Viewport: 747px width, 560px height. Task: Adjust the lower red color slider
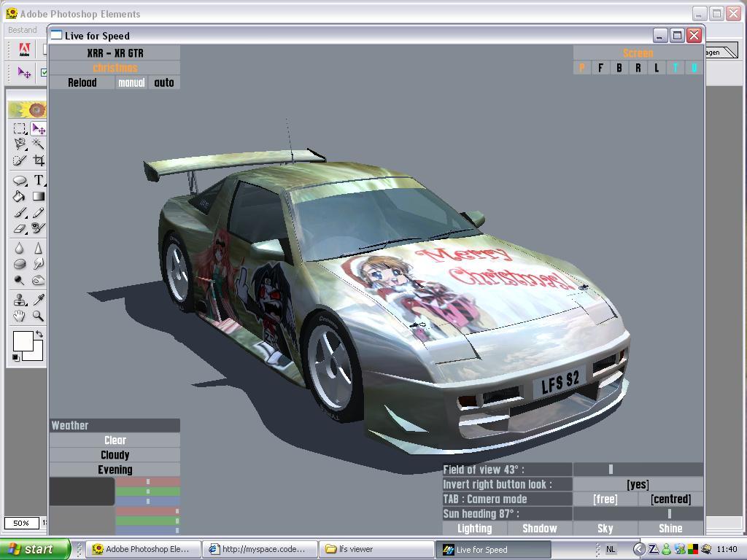pyautogui.click(x=147, y=511)
